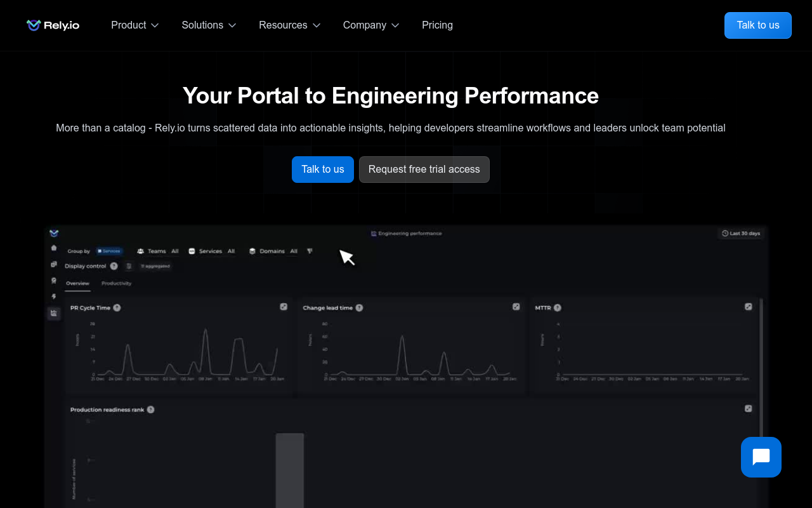Image resolution: width=812 pixels, height=508 pixels.
Task: Click the dashboard Rely logo icon
Action: point(54,233)
